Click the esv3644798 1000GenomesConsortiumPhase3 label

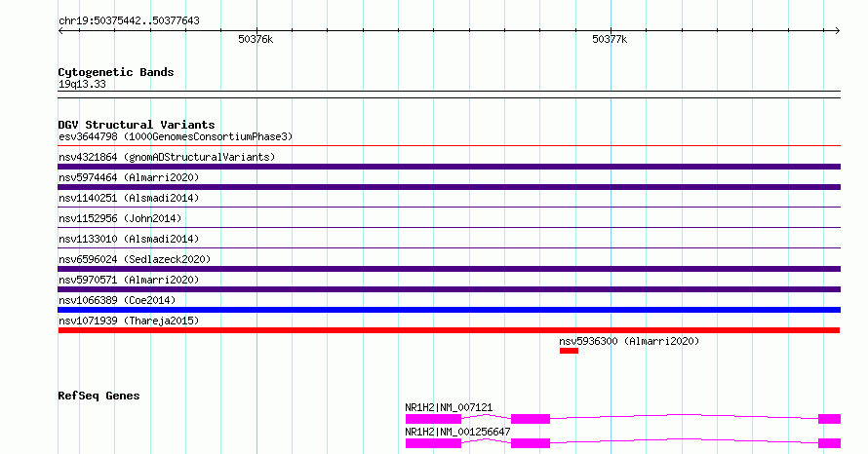[176, 136]
